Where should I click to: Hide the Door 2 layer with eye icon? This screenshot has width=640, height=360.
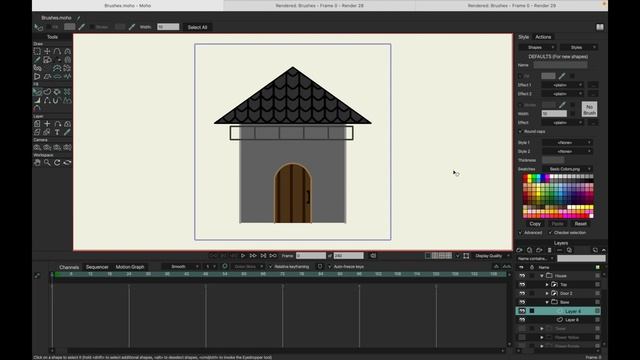coord(522,293)
